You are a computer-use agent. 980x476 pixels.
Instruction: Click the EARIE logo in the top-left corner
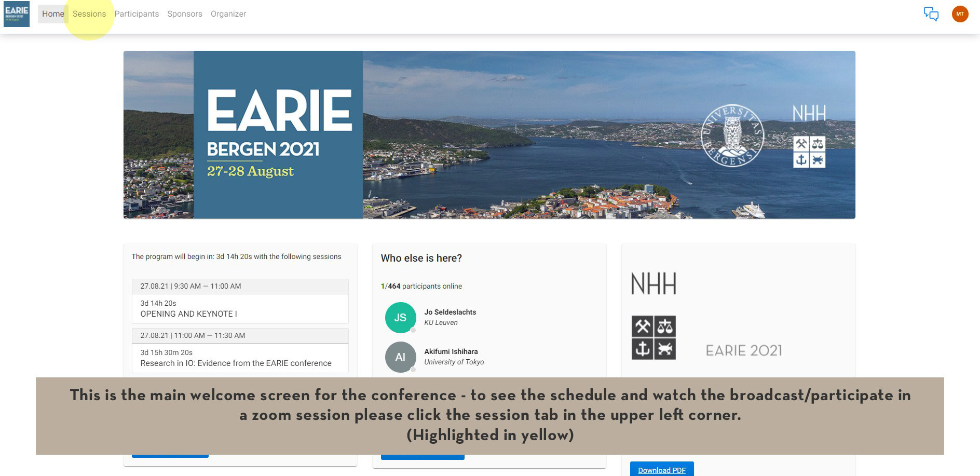17,14
